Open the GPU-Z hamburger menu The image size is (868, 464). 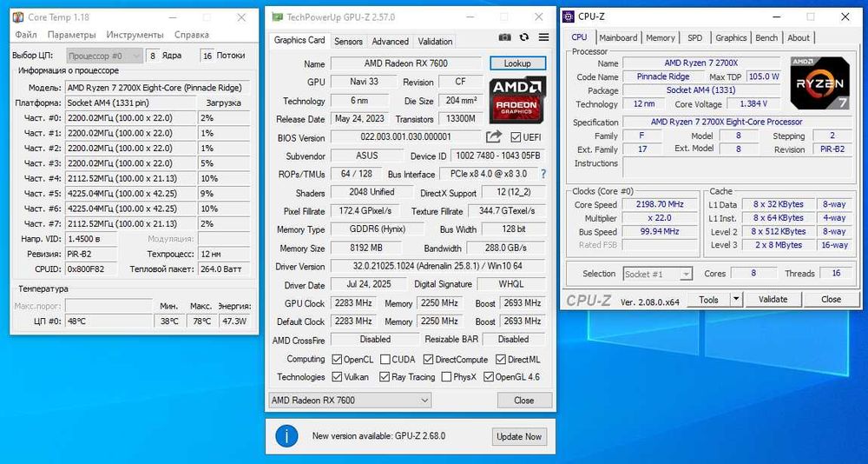[x=543, y=37]
